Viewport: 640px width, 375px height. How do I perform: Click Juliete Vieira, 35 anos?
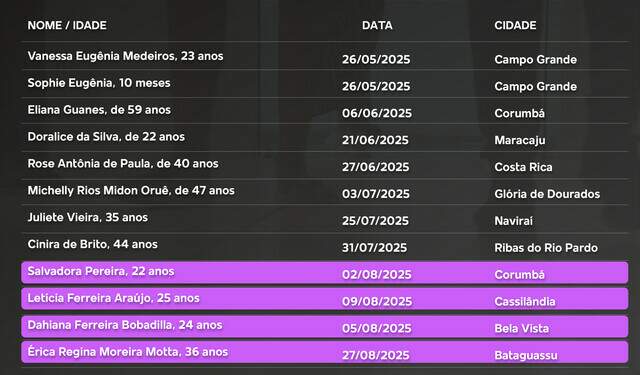(x=88, y=217)
